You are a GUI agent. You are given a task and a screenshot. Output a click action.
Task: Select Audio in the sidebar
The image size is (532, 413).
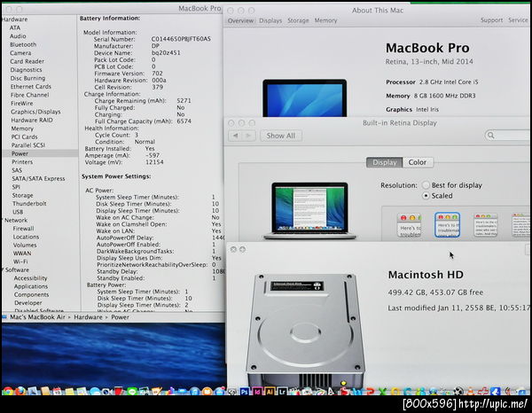(18, 36)
